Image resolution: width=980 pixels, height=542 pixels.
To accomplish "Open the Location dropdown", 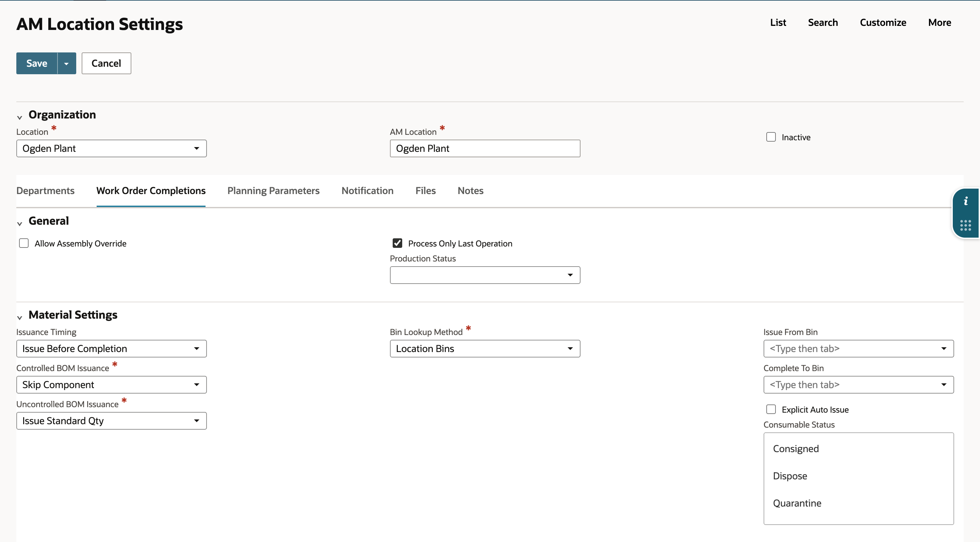I will (x=112, y=148).
